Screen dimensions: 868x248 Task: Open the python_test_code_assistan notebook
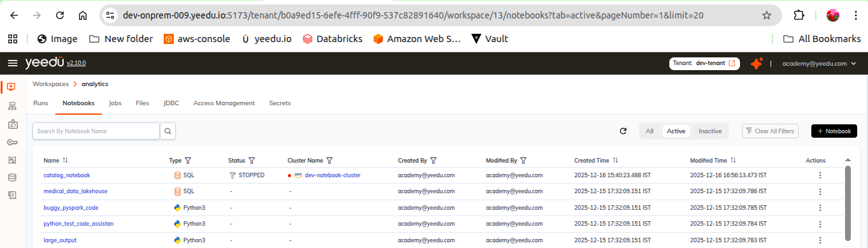(78, 224)
